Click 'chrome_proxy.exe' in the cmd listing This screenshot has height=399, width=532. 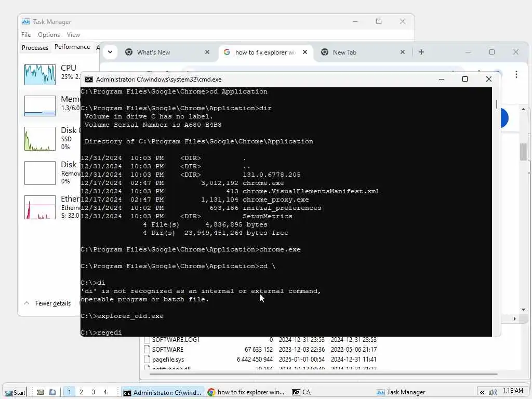[x=276, y=199]
